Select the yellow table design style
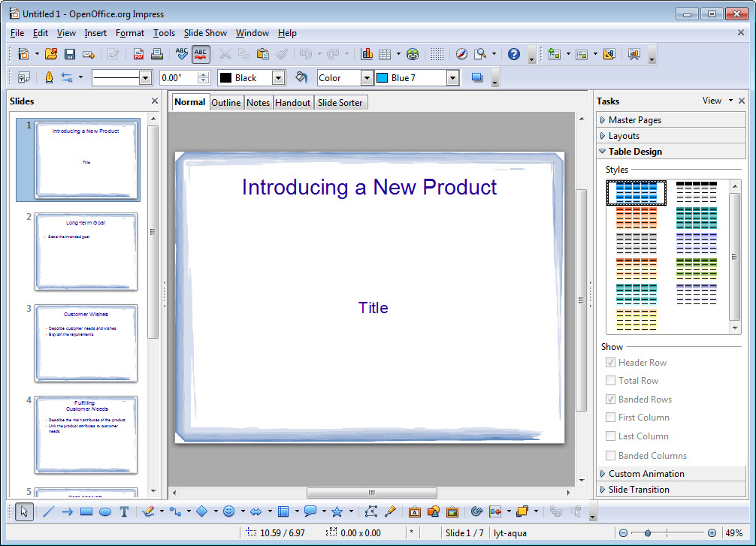The height and width of the screenshot is (546, 756). (637, 320)
